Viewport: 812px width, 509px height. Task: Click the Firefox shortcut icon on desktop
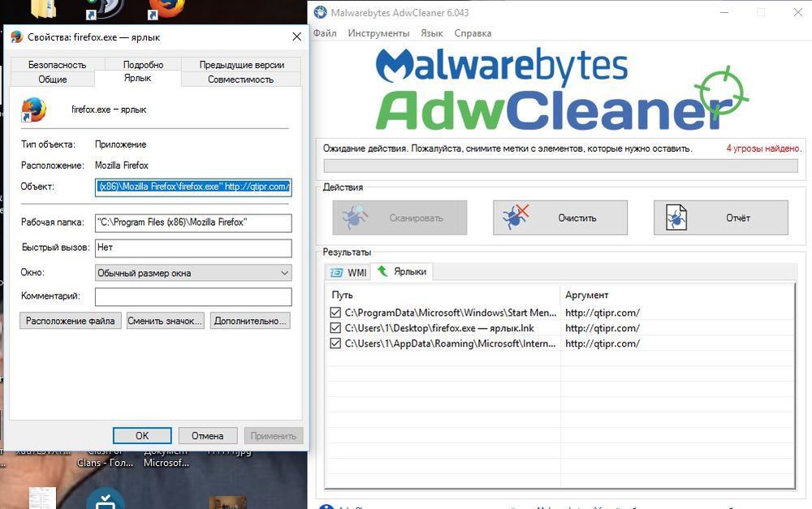165,9
